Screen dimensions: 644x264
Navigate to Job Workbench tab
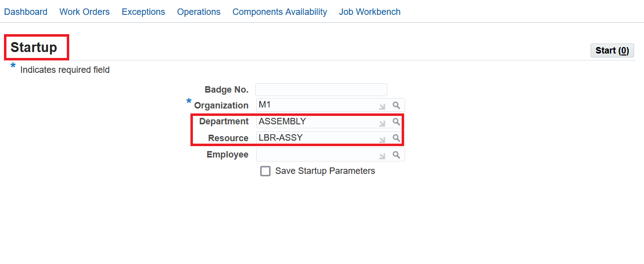pos(370,12)
